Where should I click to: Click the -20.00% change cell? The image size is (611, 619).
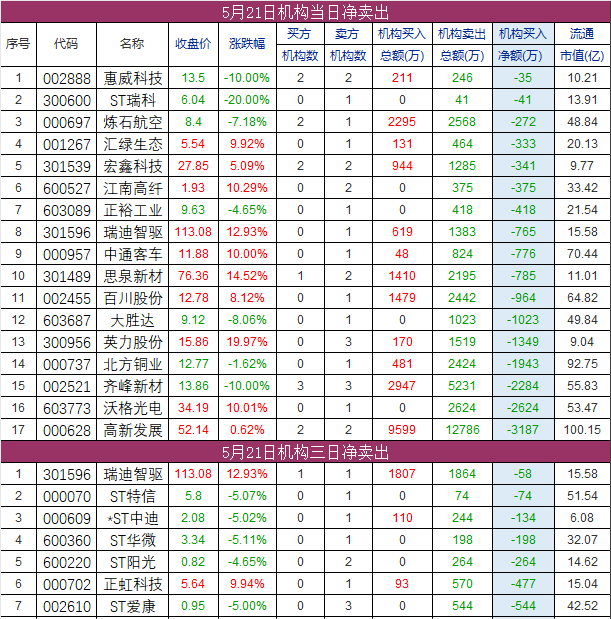click(x=247, y=100)
